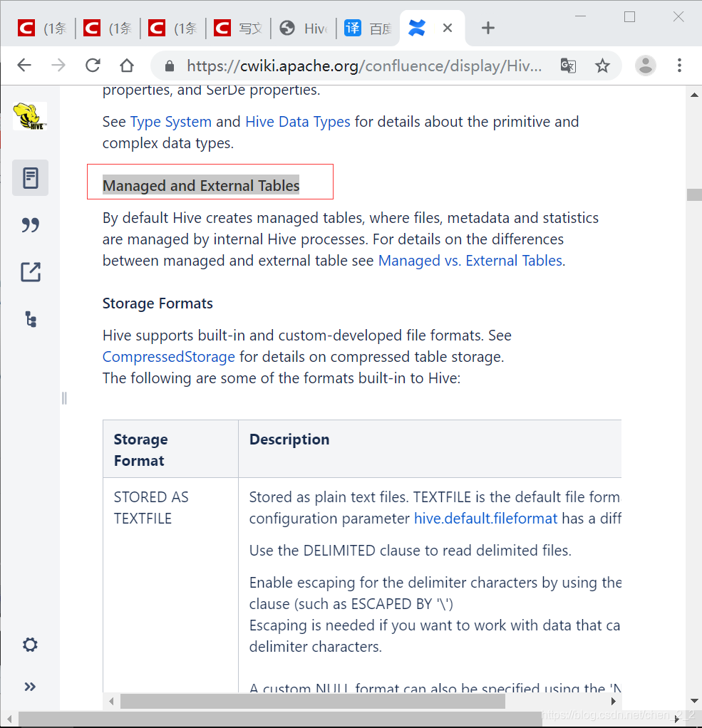
Task: Expand the sidebar with double chevron
Action: coord(30,687)
